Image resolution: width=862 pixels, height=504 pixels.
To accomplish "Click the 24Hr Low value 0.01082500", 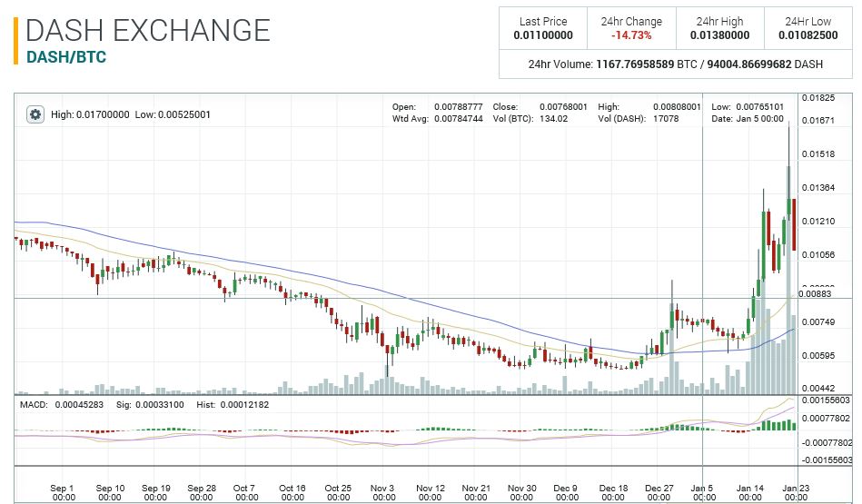I will click(x=808, y=35).
